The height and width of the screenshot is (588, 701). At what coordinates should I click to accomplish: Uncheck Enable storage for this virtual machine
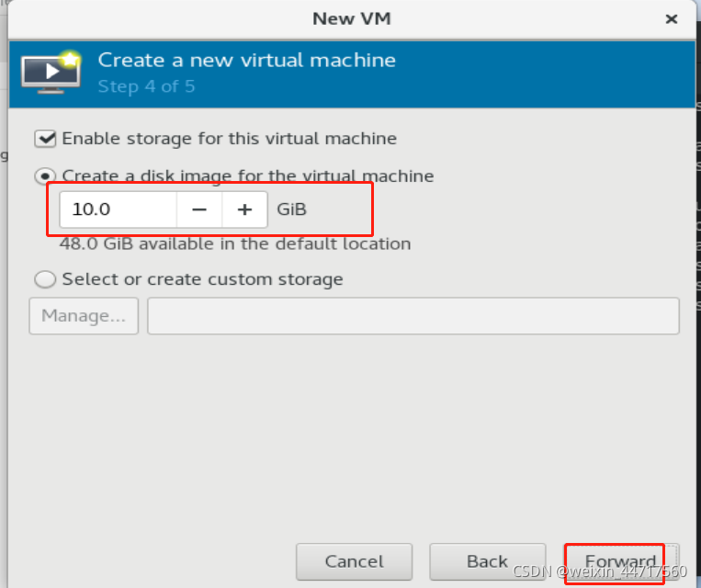(45, 139)
